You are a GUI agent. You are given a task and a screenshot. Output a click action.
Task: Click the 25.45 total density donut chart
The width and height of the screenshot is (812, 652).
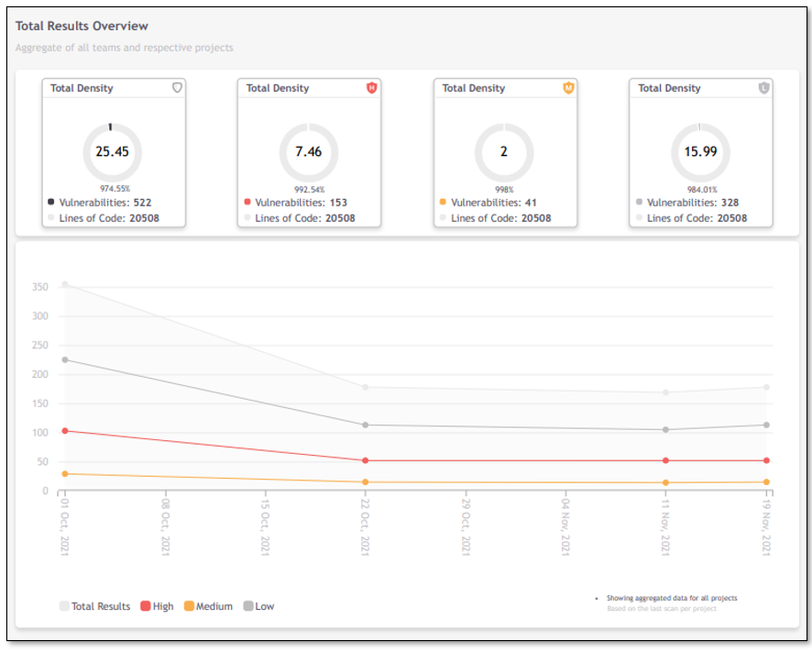click(112, 152)
